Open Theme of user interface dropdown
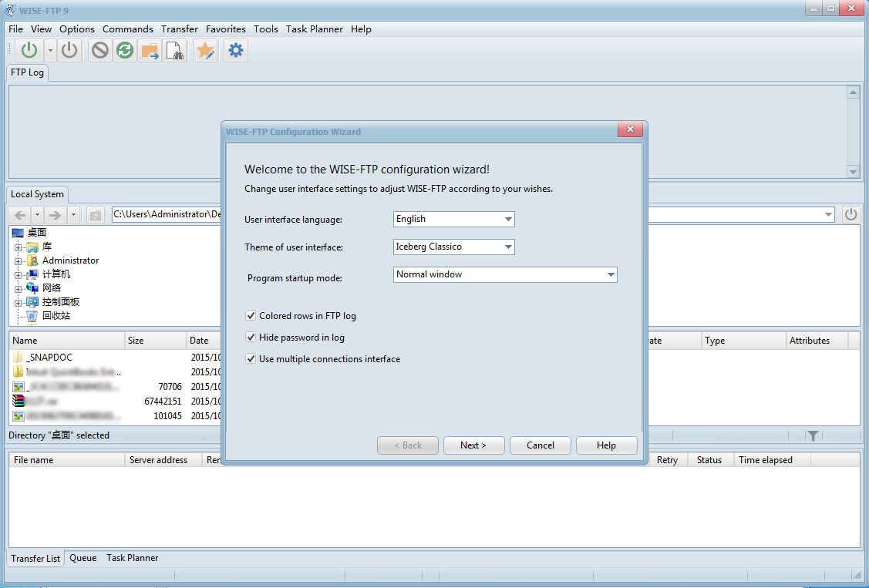The height and width of the screenshot is (588, 869). click(x=507, y=247)
